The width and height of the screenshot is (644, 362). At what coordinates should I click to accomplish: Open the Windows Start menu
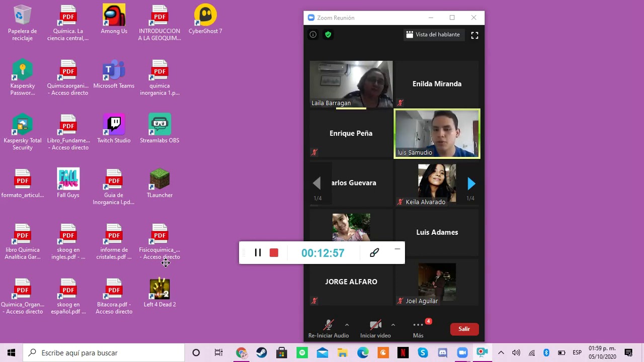[11, 352]
